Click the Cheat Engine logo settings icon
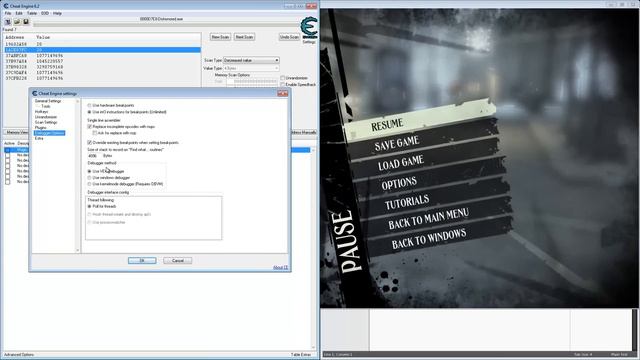Screen dimensions: 640x360 coord(309,28)
